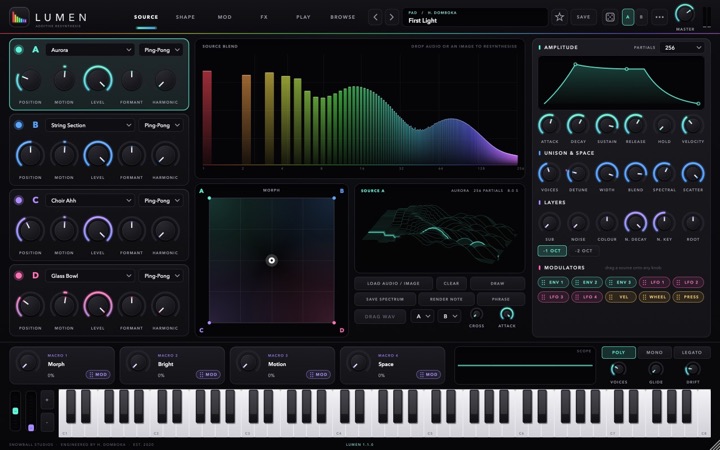Image resolution: width=720 pixels, height=450 pixels.
Task: Open the three-dots more options menu
Action: (660, 17)
